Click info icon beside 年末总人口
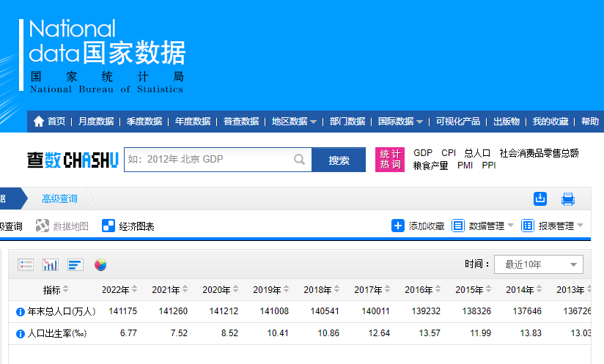 (21, 312)
